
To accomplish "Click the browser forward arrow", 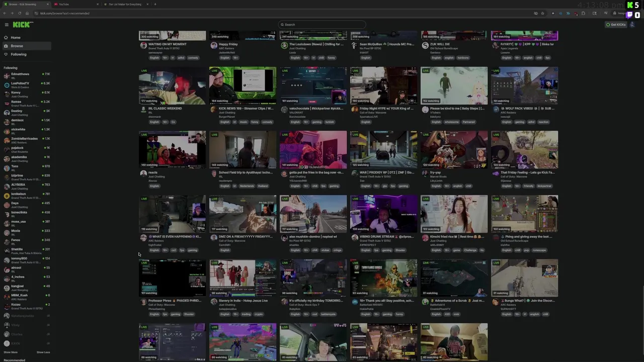I will tap(12, 13).
